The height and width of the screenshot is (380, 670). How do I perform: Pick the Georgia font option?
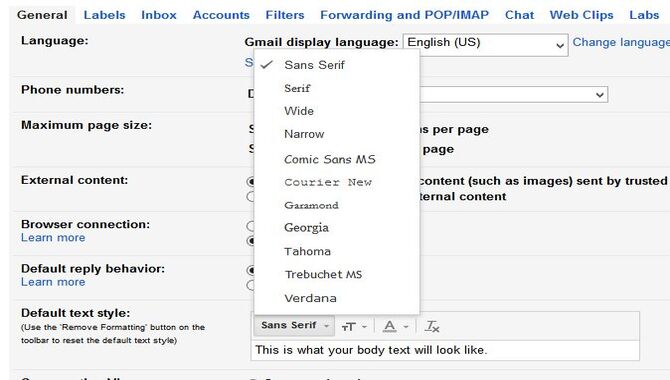306,228
